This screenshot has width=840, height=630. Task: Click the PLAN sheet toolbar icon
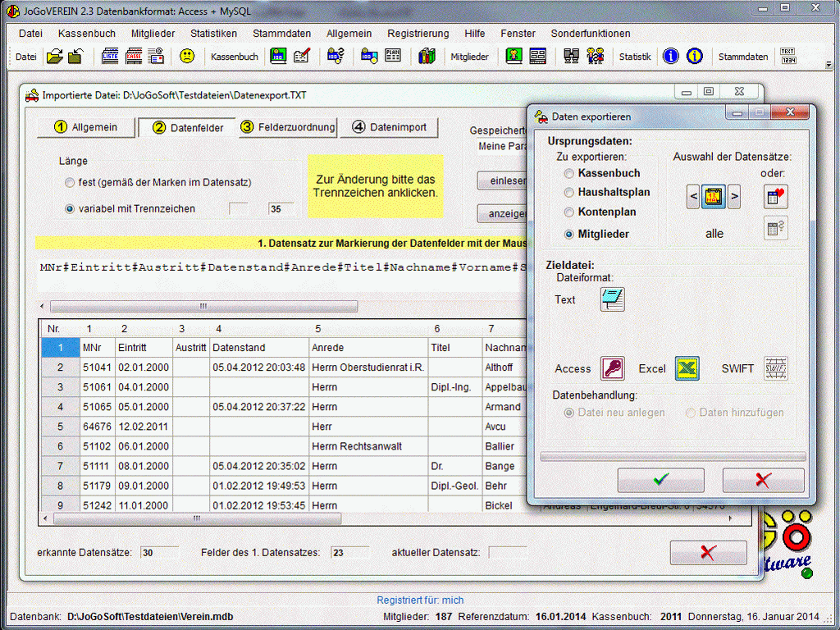point(393,56)
